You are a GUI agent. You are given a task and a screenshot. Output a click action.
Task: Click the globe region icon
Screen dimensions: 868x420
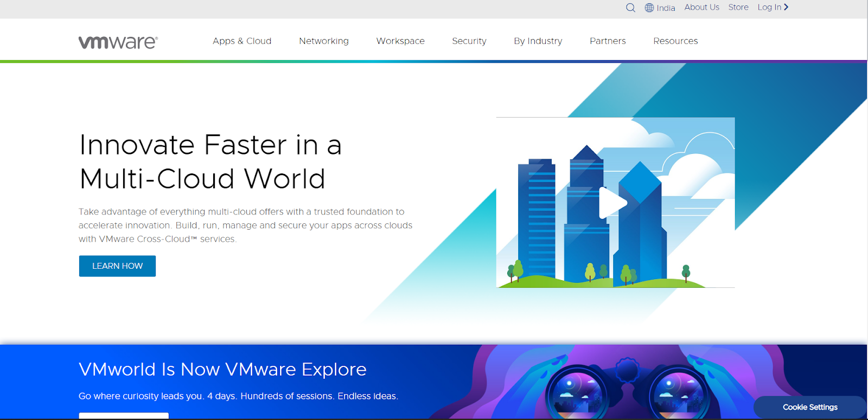pyautogui.click(x=649, y=8)
